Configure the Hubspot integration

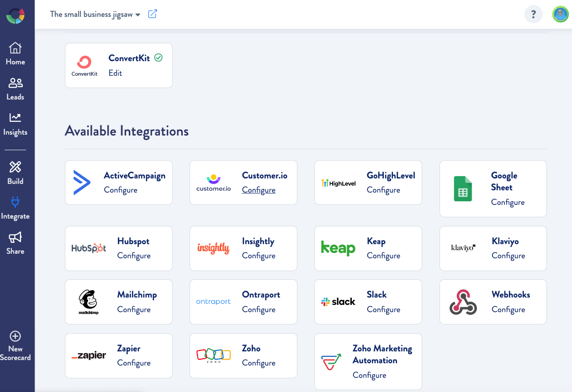click(134, 256)
